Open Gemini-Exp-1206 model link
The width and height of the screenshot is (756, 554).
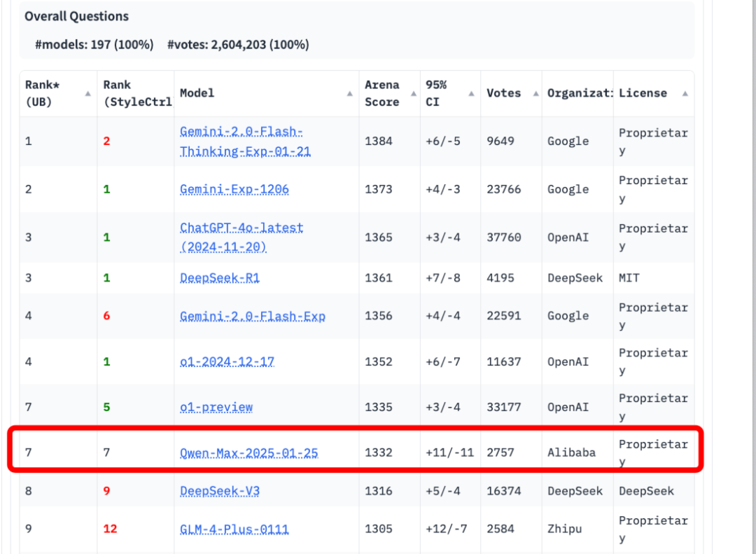234,189
